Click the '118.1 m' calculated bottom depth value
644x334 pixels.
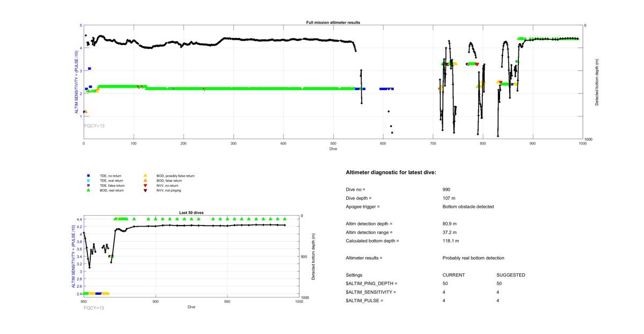451,241
